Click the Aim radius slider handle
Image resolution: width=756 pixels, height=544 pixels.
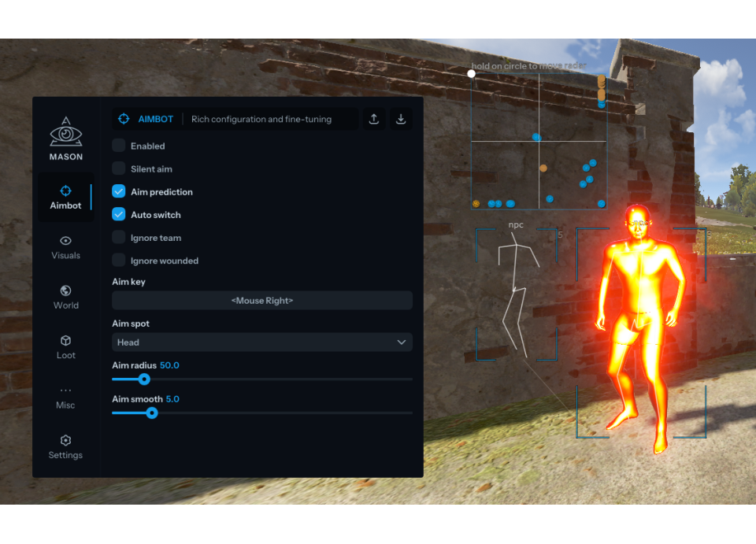point(144,379)
